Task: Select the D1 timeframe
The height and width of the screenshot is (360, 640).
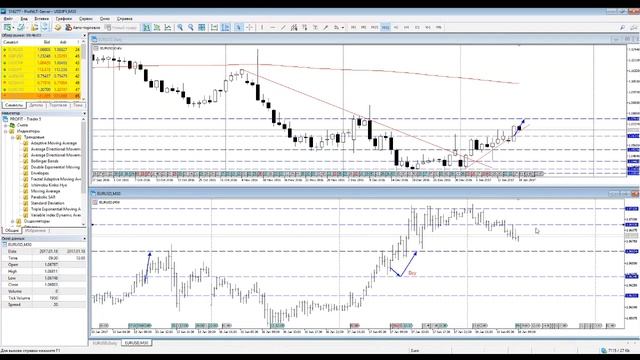Action: pyautogui.click(x=417, y=27)
